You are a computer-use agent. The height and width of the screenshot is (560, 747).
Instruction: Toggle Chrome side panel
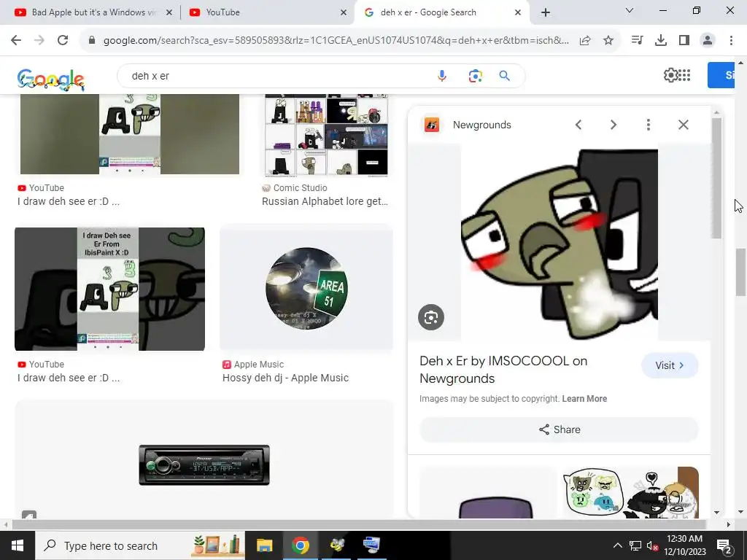(x=684, y=41)
